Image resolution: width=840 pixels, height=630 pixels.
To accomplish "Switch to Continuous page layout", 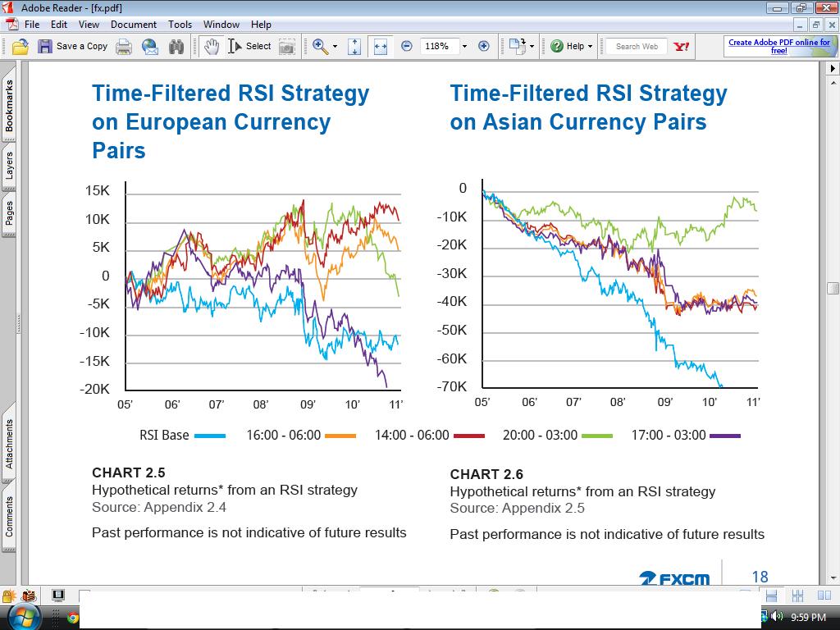I will [771, 596].
